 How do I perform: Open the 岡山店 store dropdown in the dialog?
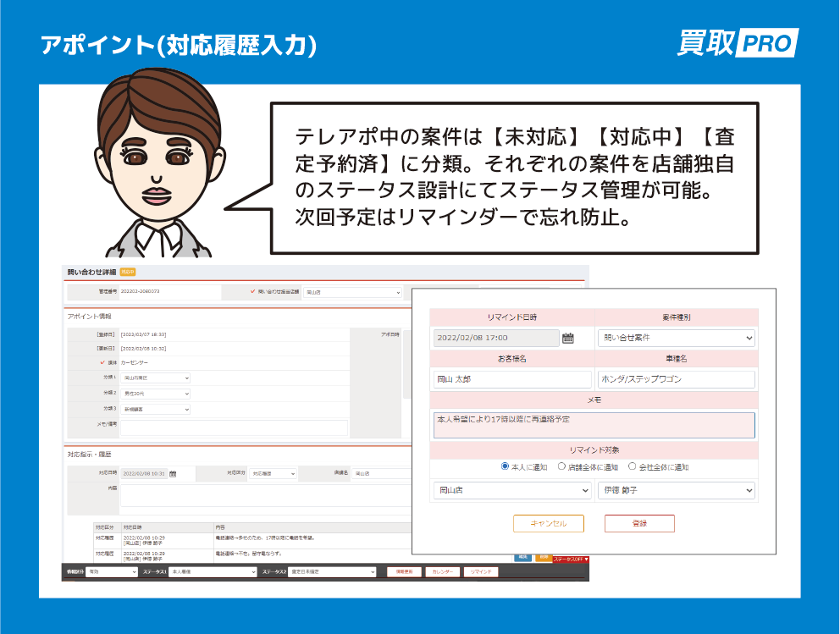[x=511, y=490]
